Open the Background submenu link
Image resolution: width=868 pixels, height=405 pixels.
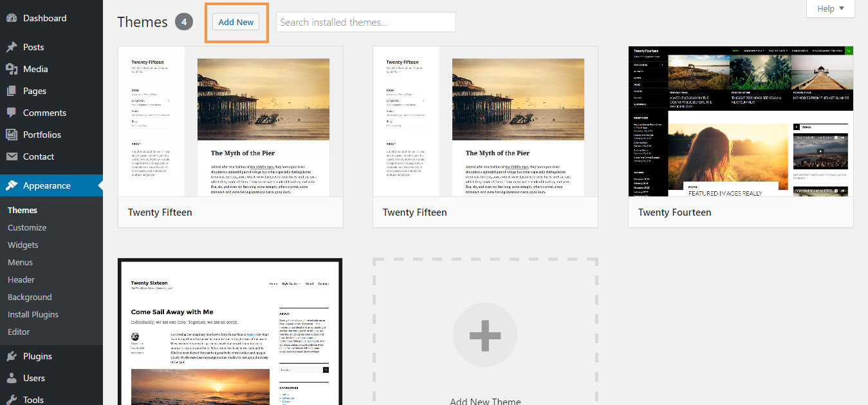tap(30, 297)
